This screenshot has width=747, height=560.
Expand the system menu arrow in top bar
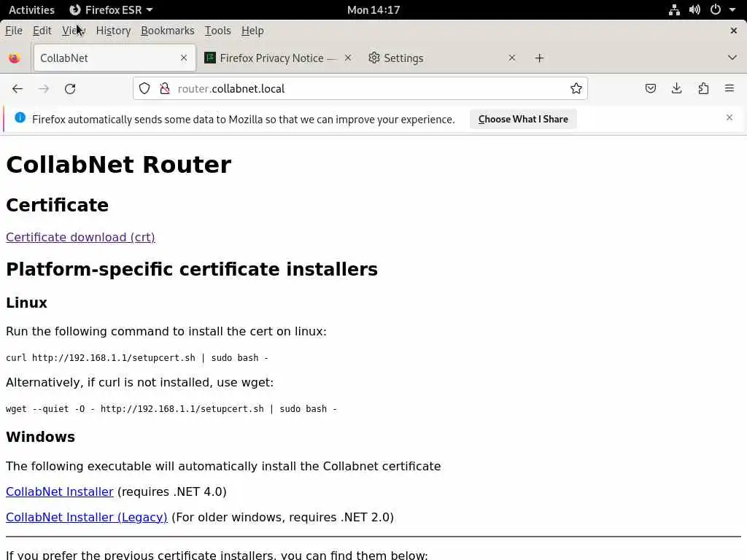732,9
